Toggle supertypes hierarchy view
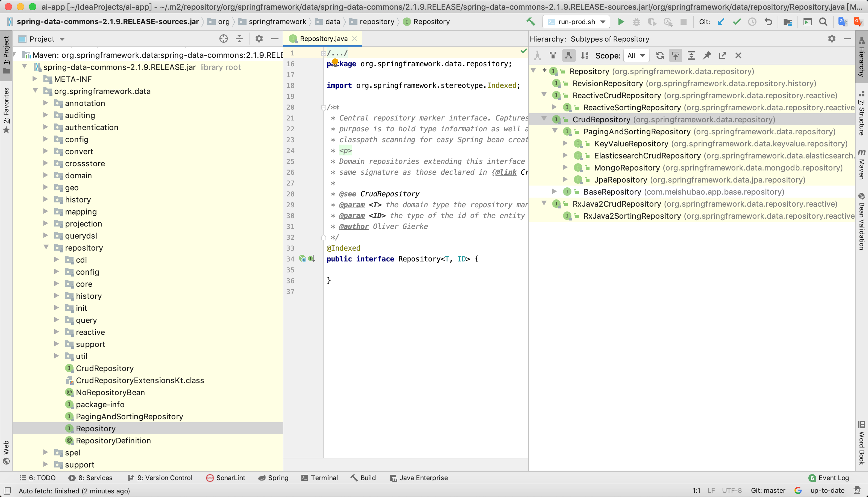Viewport: 868px width, 497px height. [553, 55]
